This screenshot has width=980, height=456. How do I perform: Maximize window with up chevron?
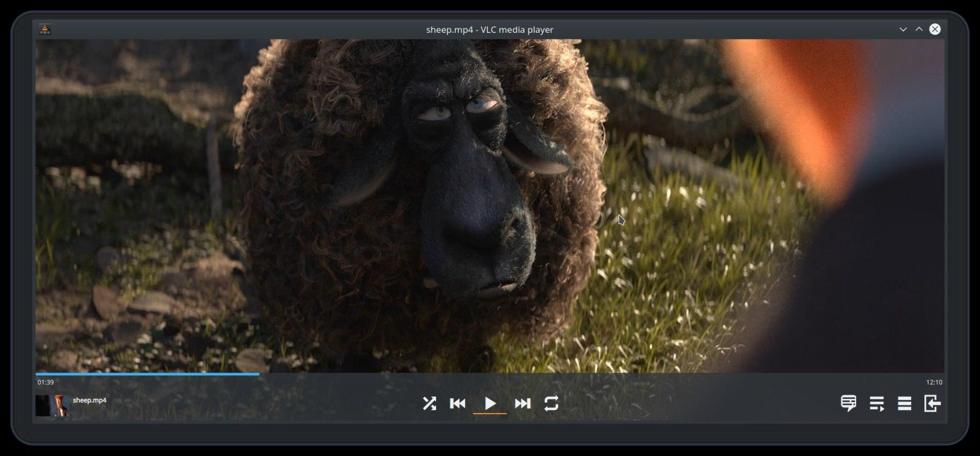click(919, 29)
